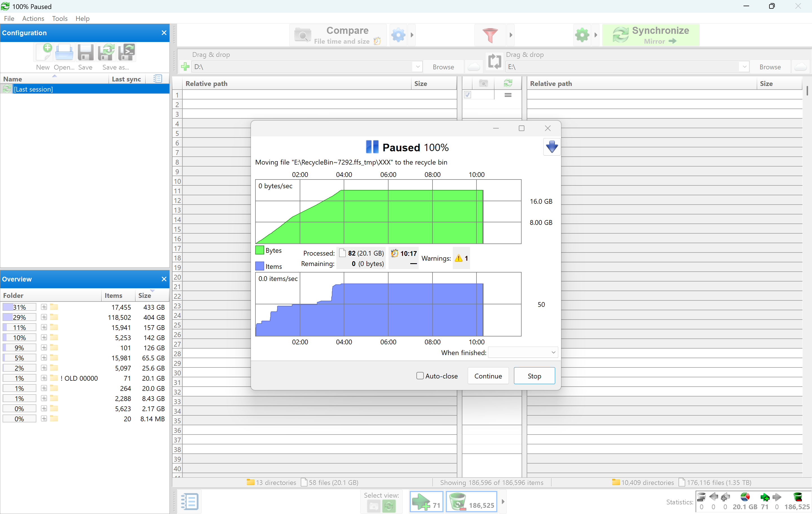812x514 pixels.
Task: Toggle the configuration list view options icon
Action: pyautogui.click(x=158, y=79)
